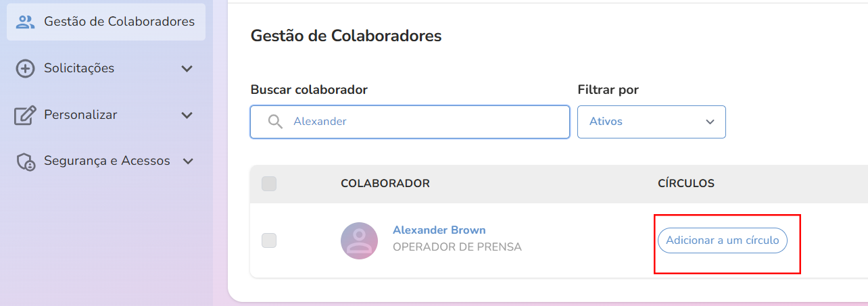
Task: Select the Solicitações menu label
Action: tap(79, 68)
